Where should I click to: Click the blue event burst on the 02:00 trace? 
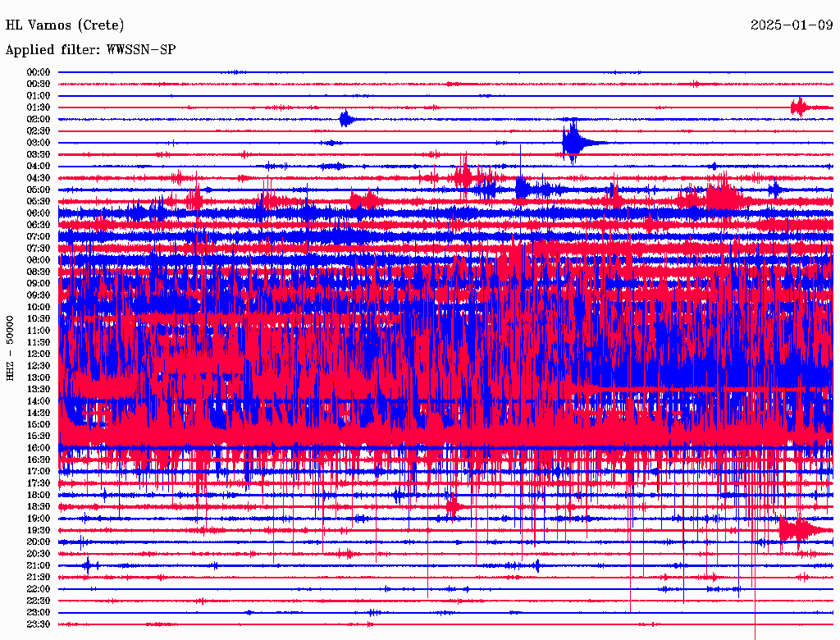pos(347,119)
